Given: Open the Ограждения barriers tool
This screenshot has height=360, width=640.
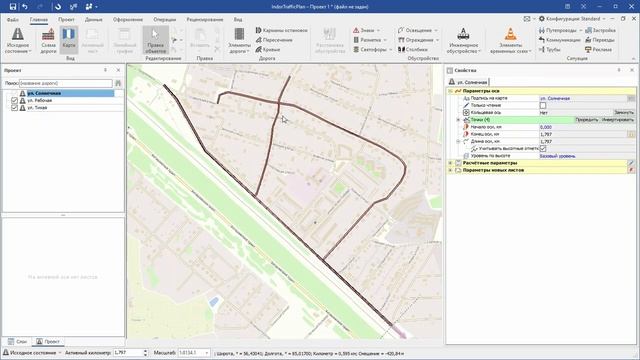Looking at the screenshot, I should [x=418, y=40].
